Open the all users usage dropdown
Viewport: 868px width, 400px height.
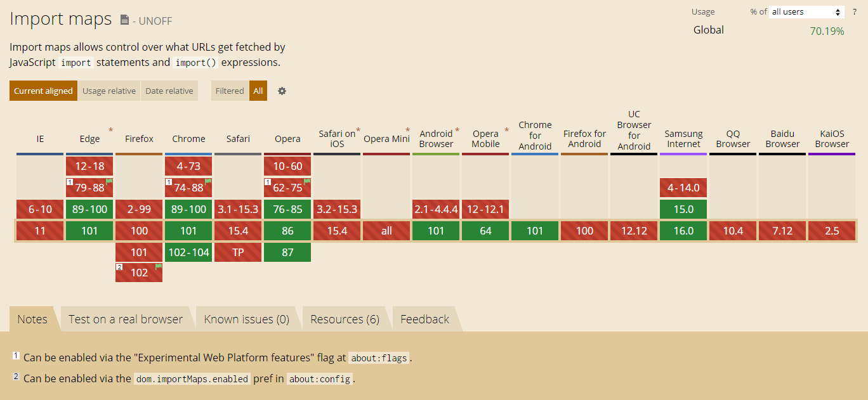(x=806, y=12)
